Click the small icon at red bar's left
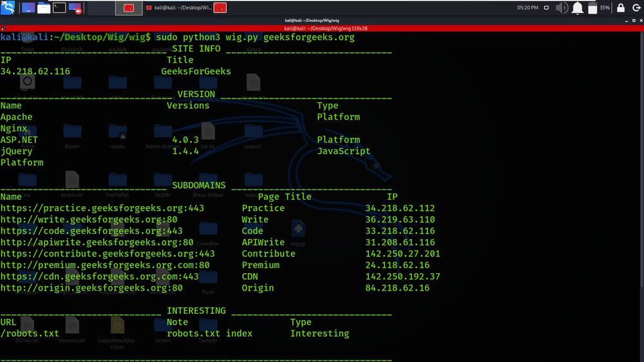Image resolution: width=644 pixels, height=362 pixels. pos(3,28)
